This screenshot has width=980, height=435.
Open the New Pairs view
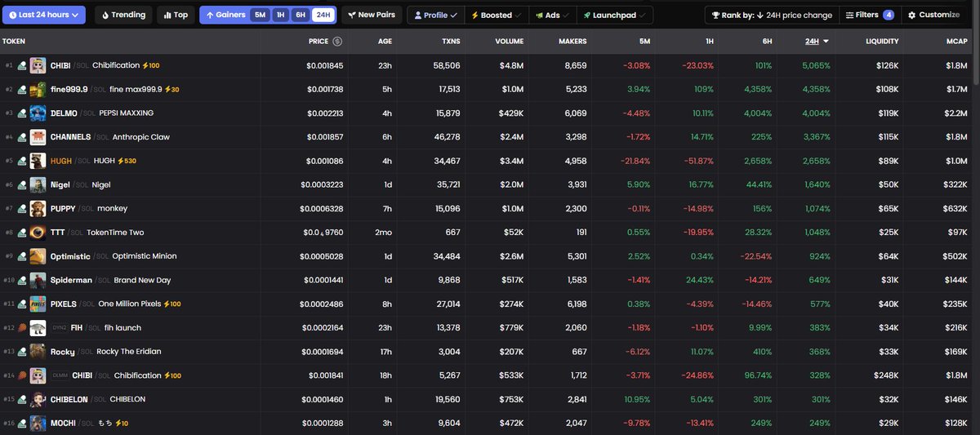point(372,15)
